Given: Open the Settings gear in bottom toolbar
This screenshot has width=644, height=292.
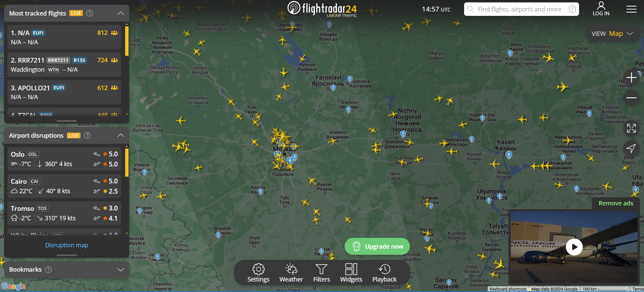Looking at the screenshot, I should [258, 273].
